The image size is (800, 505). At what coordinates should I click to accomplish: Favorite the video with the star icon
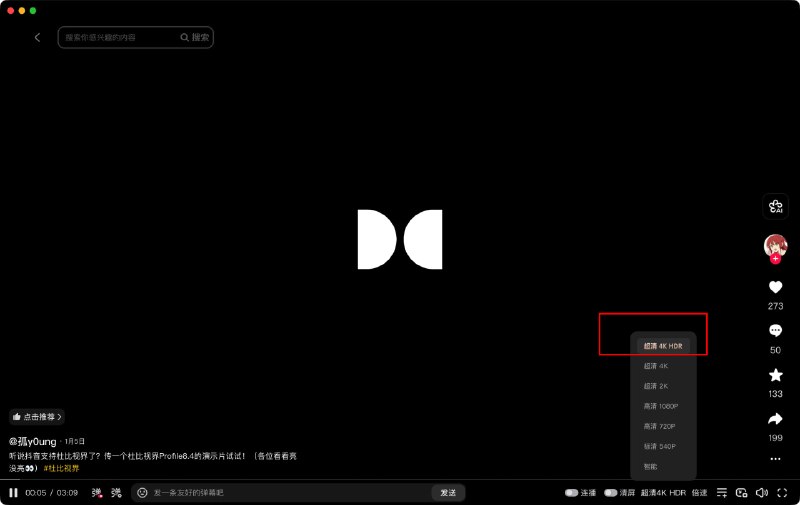point(776,375)
